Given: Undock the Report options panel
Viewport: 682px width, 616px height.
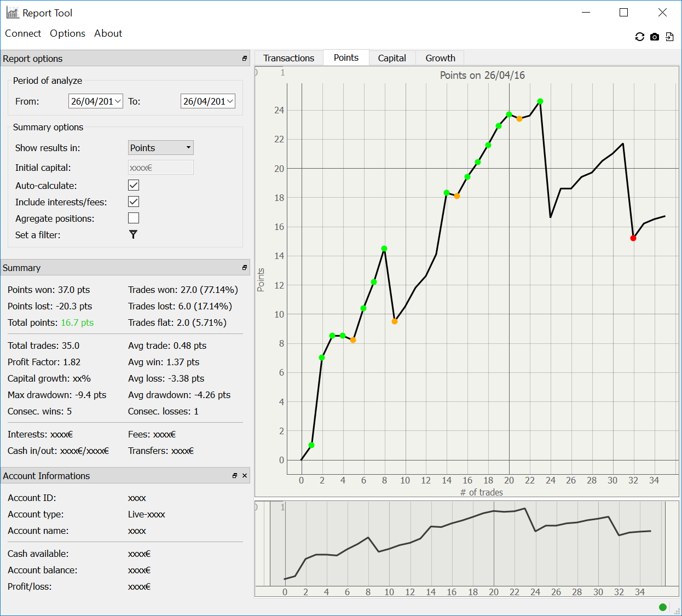Looking at the screenshot, I should pos(245,59).
